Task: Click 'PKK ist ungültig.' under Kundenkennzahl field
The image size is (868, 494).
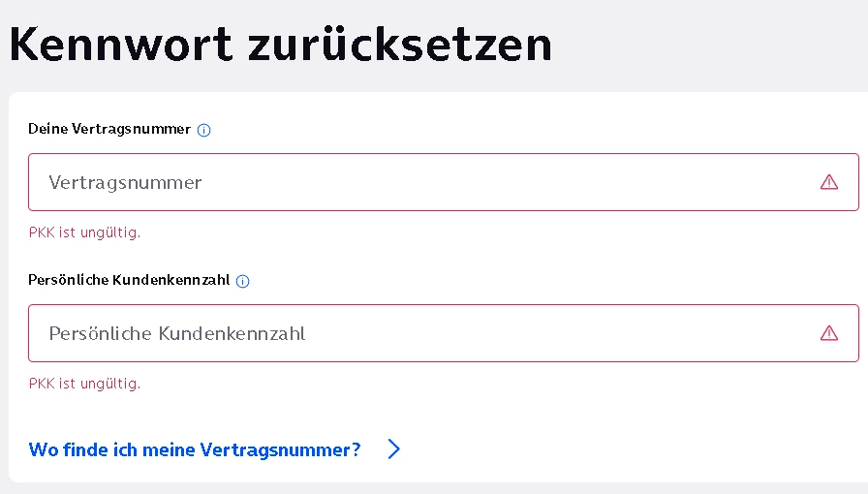Action: [x=84, y=384]
